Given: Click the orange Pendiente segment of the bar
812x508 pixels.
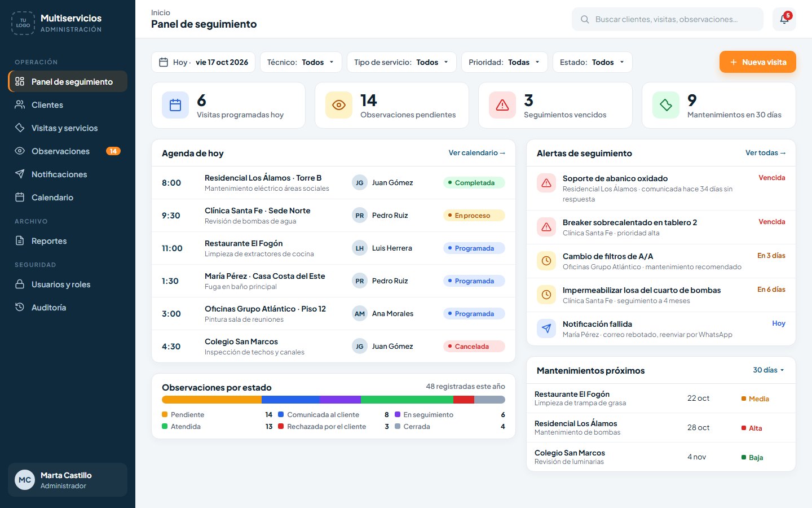Looking at the screenshot, I should pos(211,400).
